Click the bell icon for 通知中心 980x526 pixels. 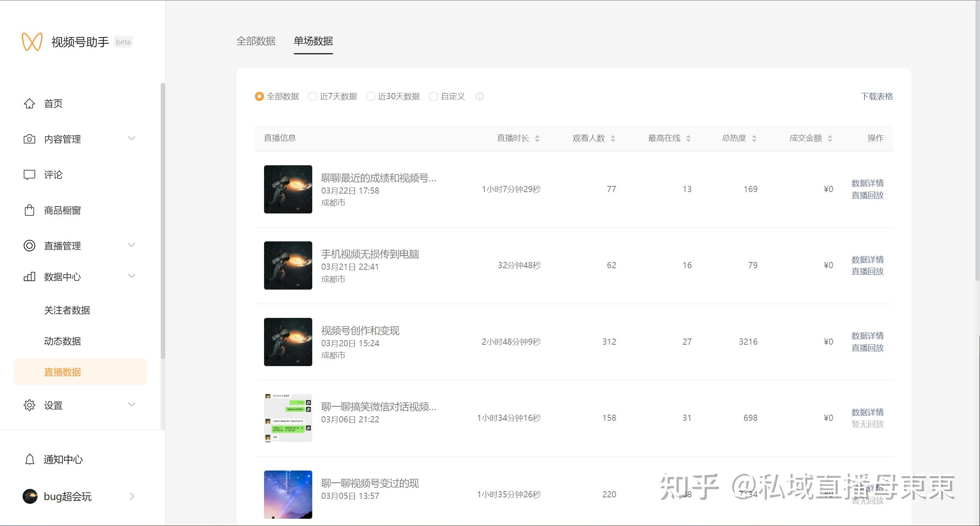click(29, 459)
